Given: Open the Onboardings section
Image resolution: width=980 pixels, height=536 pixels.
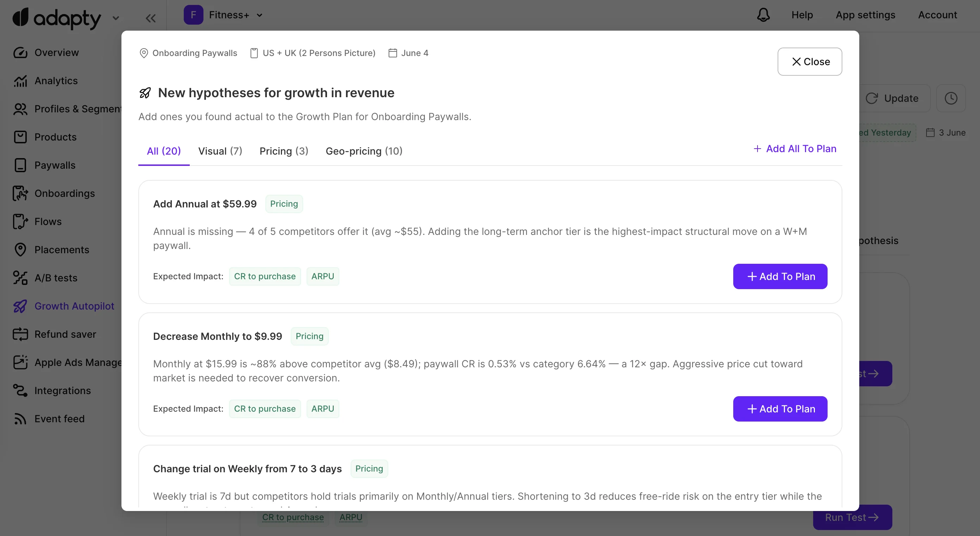Looking at the screenshot, I should [x=64, y=193].
